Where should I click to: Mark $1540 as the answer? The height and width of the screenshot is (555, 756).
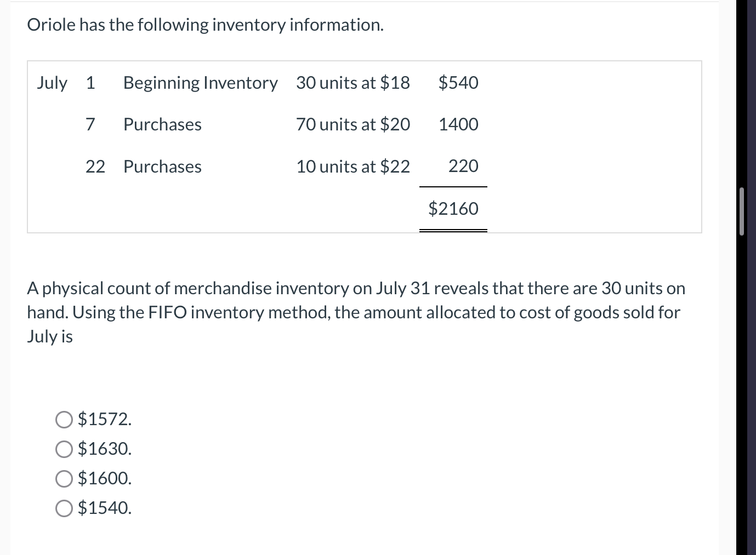click(x=64, y=508)
